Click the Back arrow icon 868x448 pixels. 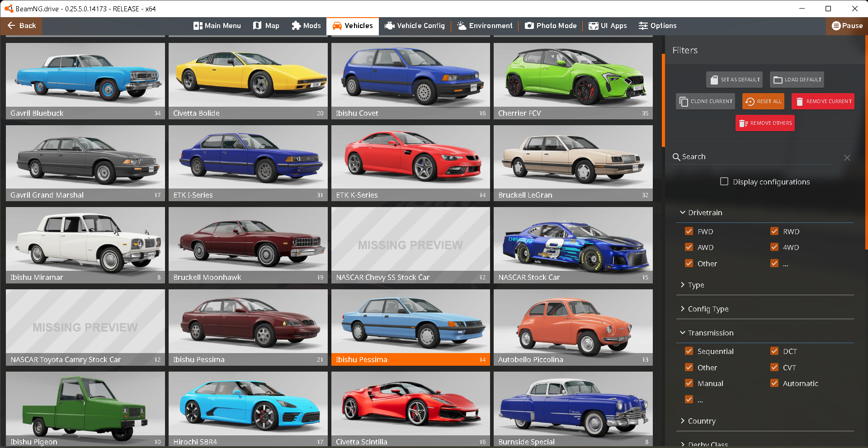(12, 26)
